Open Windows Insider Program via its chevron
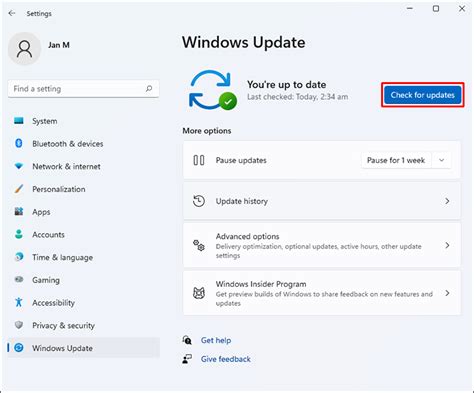474x393 pixels. click(447, 293)
